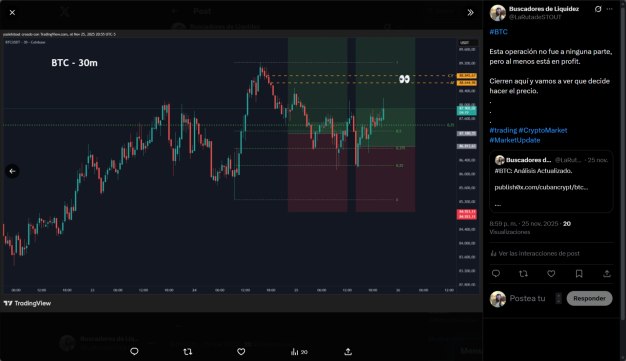Like the post in the side panel
The image size is (626, 361).
[551, 274]
